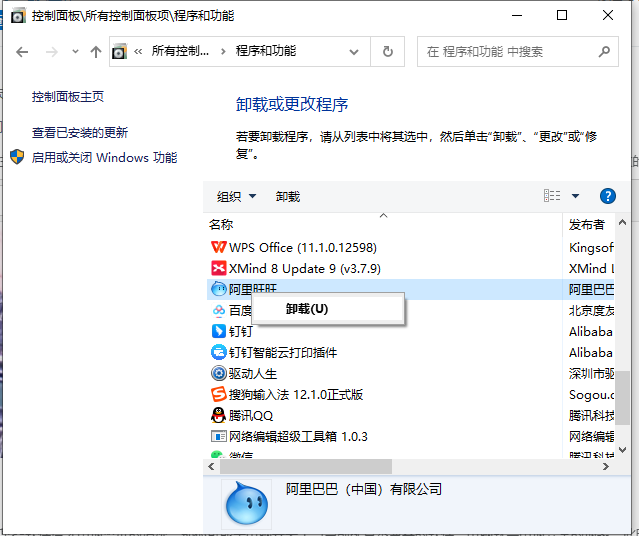Expand the view options dropdown arrow
Viewport: 639px width, 536px height.
click(575, 196)
